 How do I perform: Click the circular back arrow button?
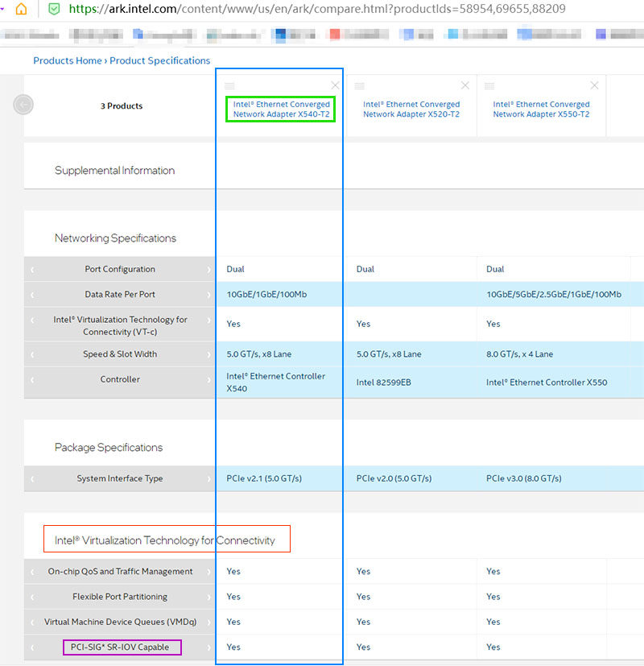click(23, 105)
